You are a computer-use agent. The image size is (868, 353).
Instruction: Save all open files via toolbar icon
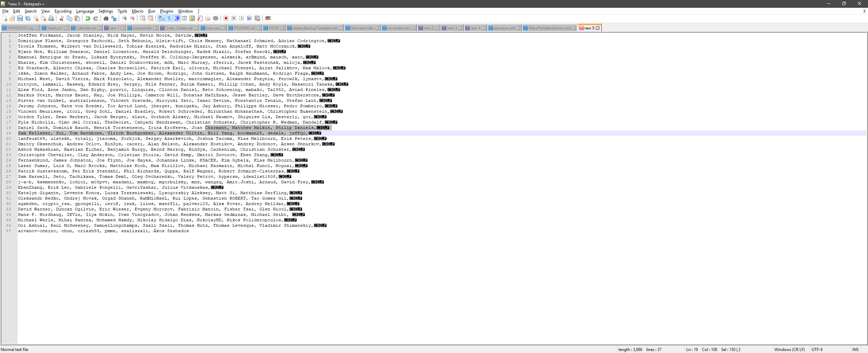(x=27, y=18)
